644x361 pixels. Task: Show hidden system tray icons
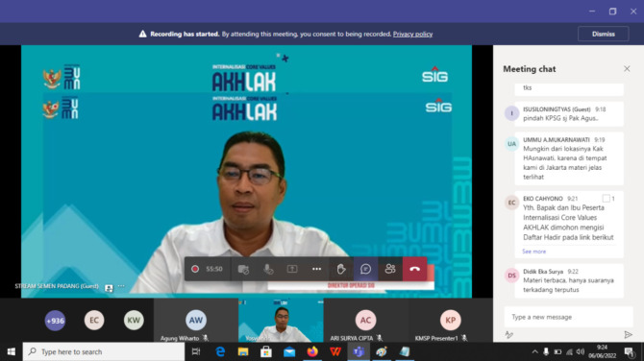(534, 351)
